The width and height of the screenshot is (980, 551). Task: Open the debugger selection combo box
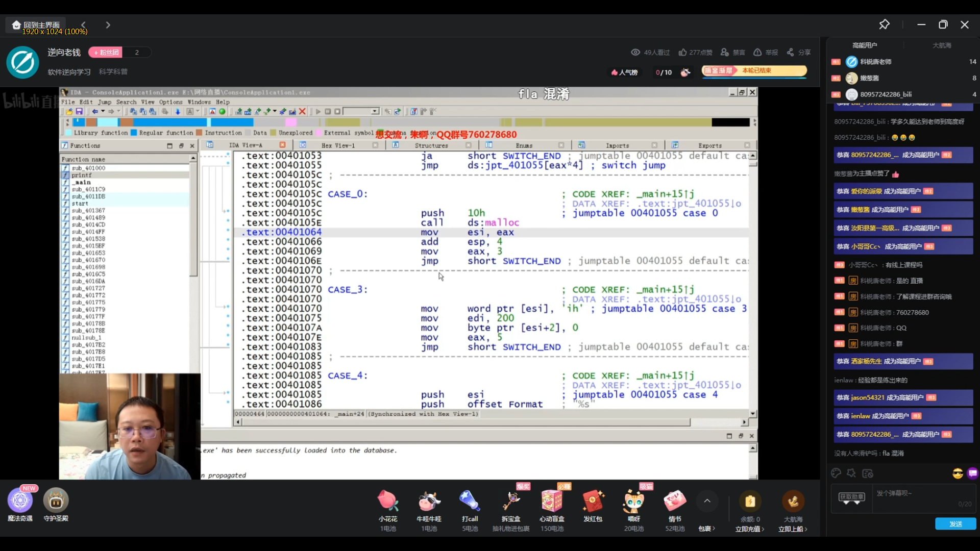(x=361, y=111)
